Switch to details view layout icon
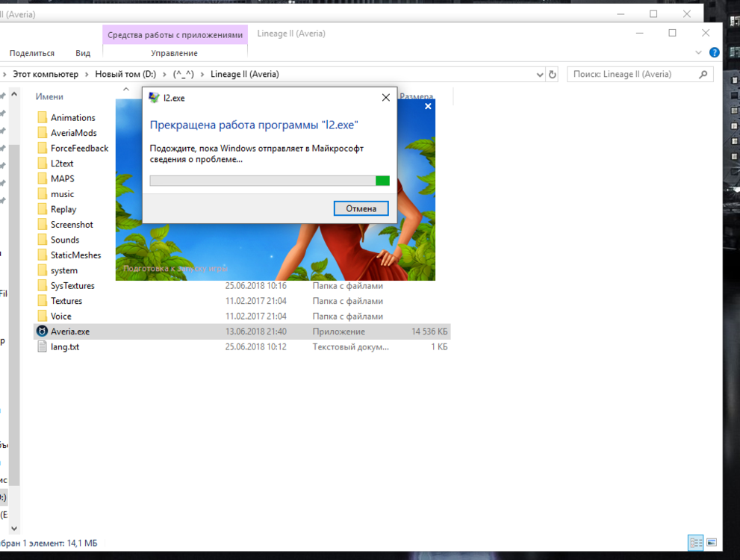 click(x=695, y=543)
